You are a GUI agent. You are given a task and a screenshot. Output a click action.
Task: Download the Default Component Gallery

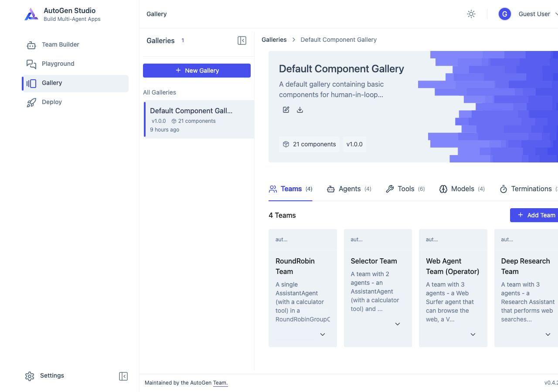pyautogui.click(x=300, y=110)
